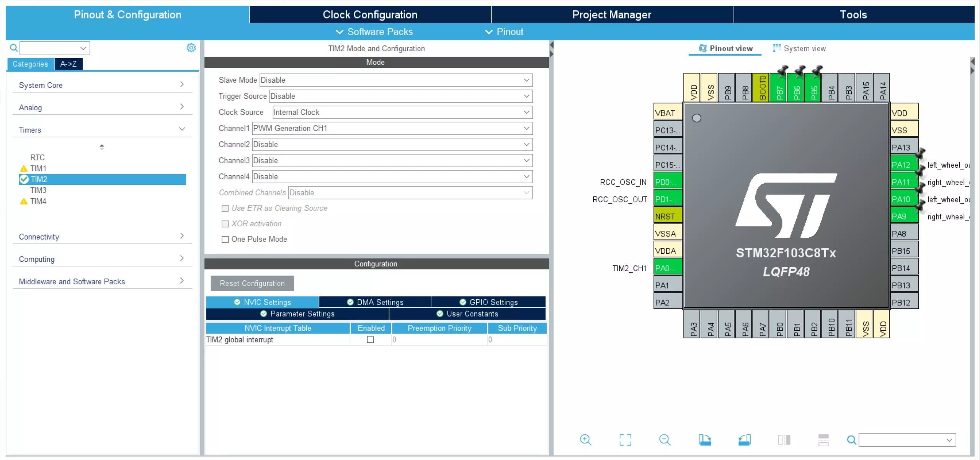Select TIM3 in the Timers list

point(38,190)
